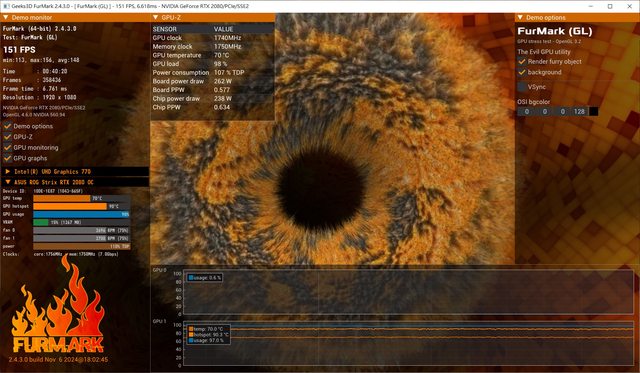The image size is (640, 373).
Task: Collapse the Demo options panel triangle
Action: pos(520,18)
